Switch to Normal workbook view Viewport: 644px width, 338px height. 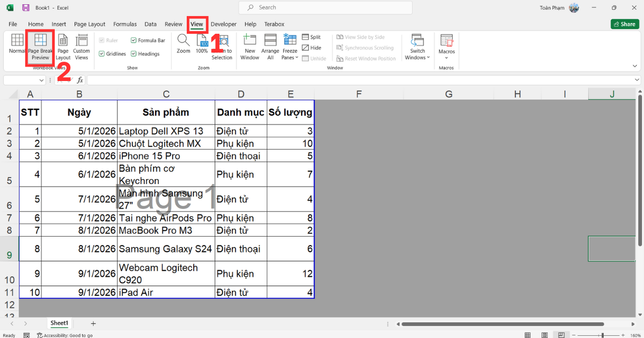tap(17, 44)
